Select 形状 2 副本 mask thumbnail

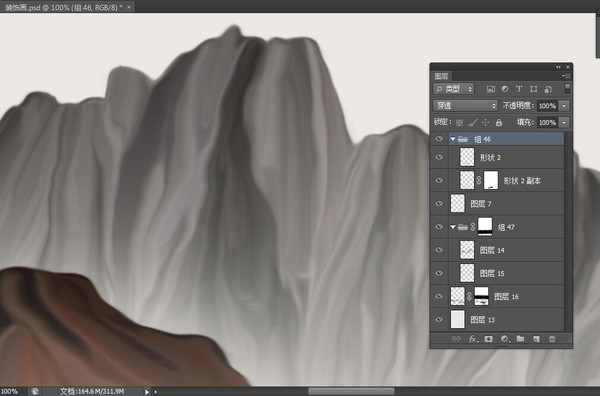[491, 180]
